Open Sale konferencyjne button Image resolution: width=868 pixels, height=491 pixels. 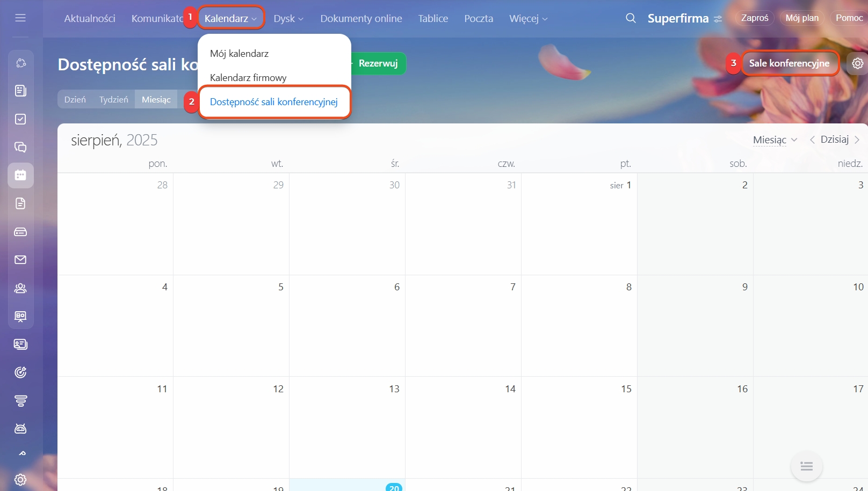pos(789,63)
